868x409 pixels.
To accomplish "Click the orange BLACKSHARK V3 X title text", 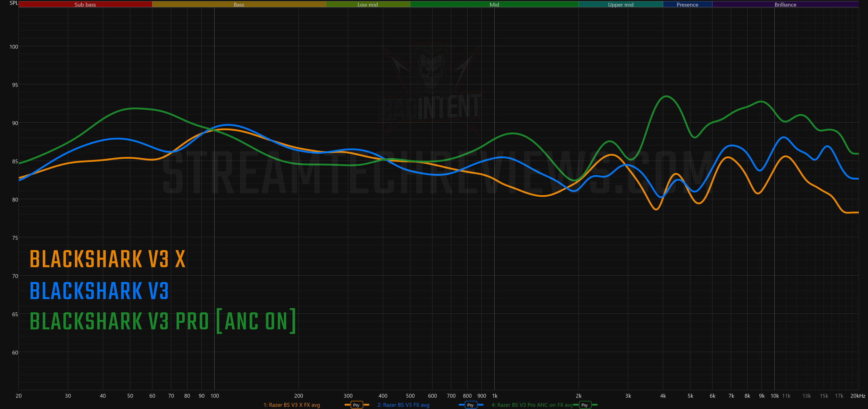I will 108,259.
